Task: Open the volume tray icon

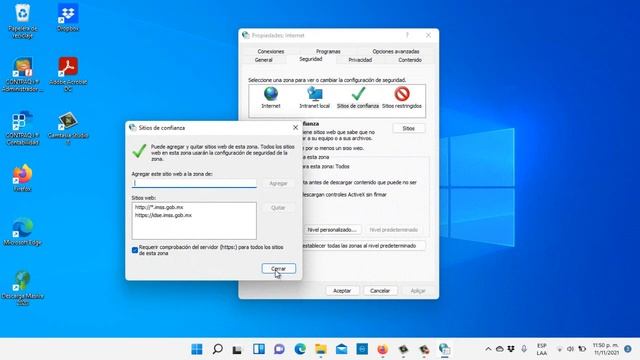Action: (570, 349)
